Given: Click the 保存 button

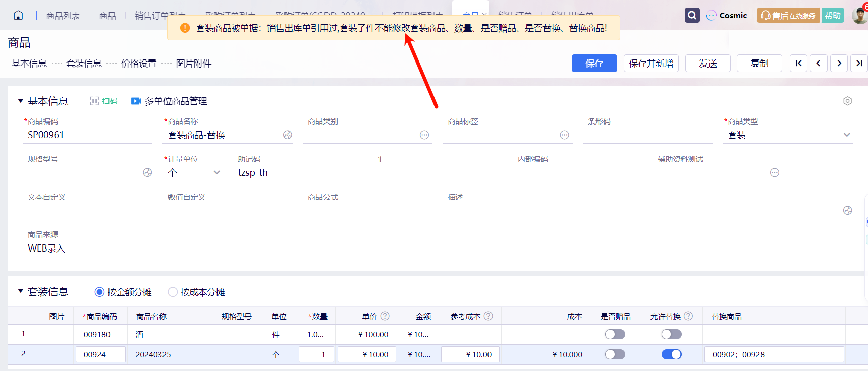Looking at the screenshot, I should tap(594, 63).
